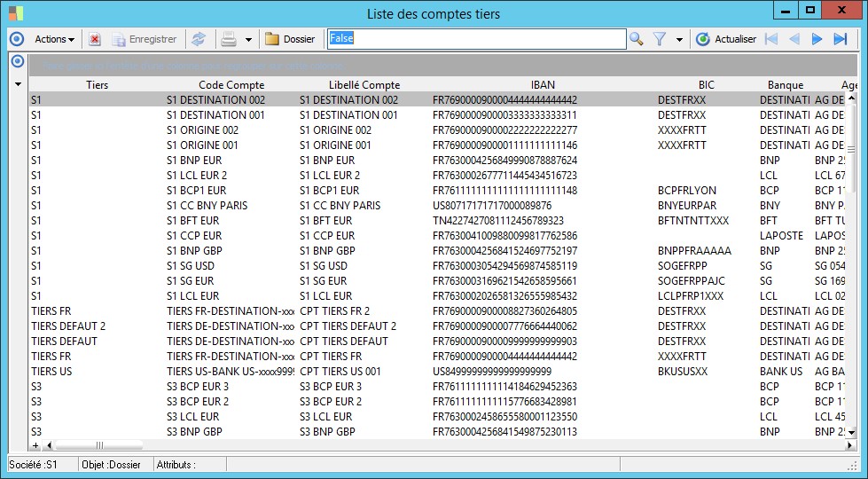
Task: Click the printer icon
Action: tap(229, 39)
